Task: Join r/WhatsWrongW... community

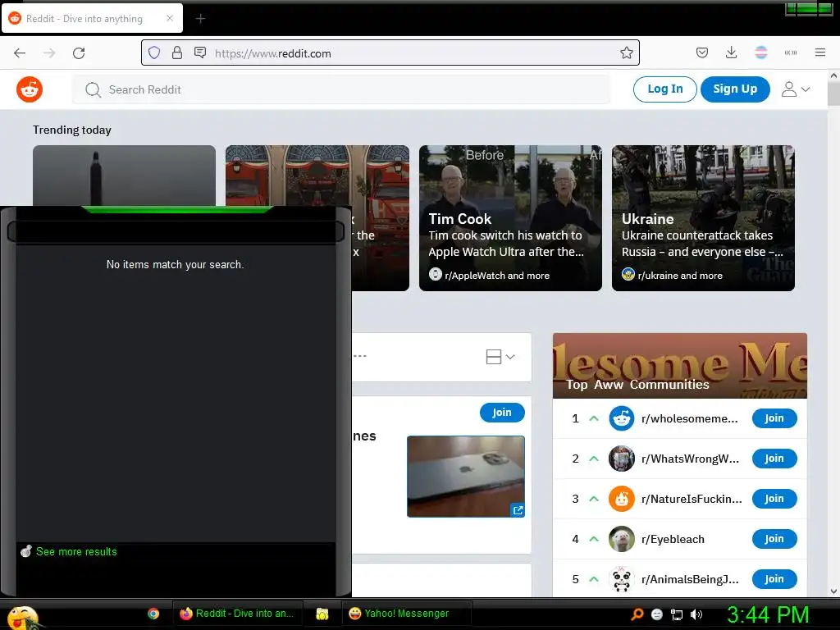Action: [x=774, y=459]
